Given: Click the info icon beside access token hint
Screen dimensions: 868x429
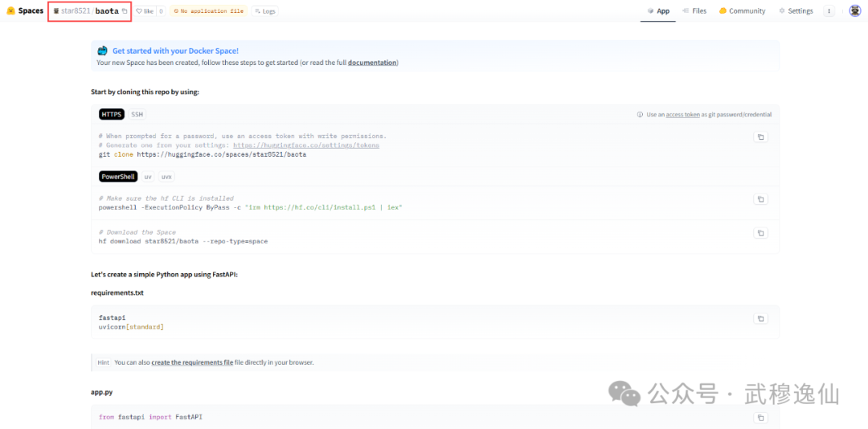Looking at the screenshot, I should point(640,115).
